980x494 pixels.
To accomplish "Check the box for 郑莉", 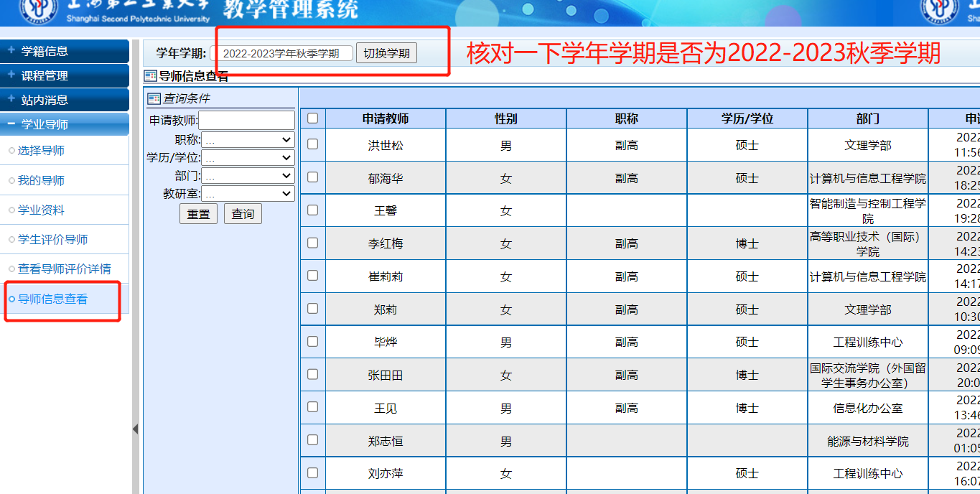I will coord(312,309).
